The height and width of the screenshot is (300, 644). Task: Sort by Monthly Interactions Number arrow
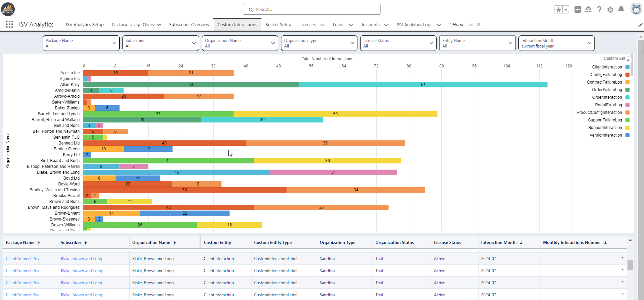(x=605, y=243)
